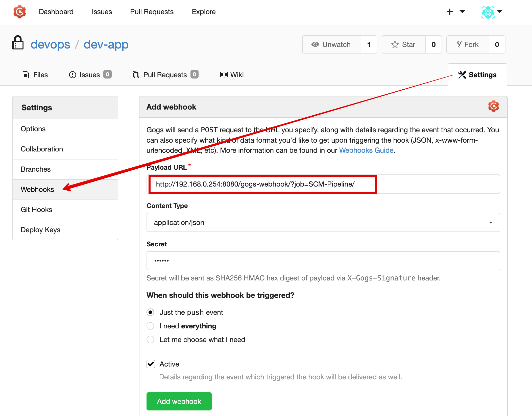Click the Pull Requests tab merge icon

(x=136, y=75)
